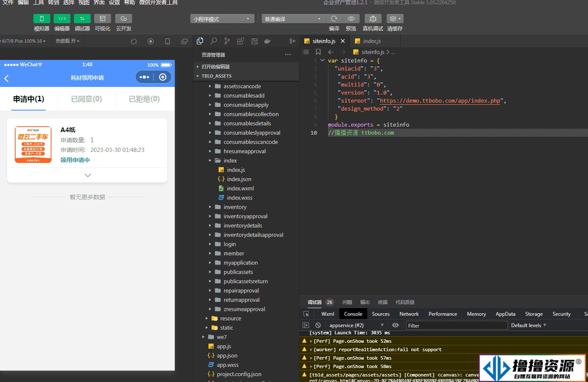Expand the inventory folder
The height and width of the screenshot is (382, 588).
tap(246, 207)
